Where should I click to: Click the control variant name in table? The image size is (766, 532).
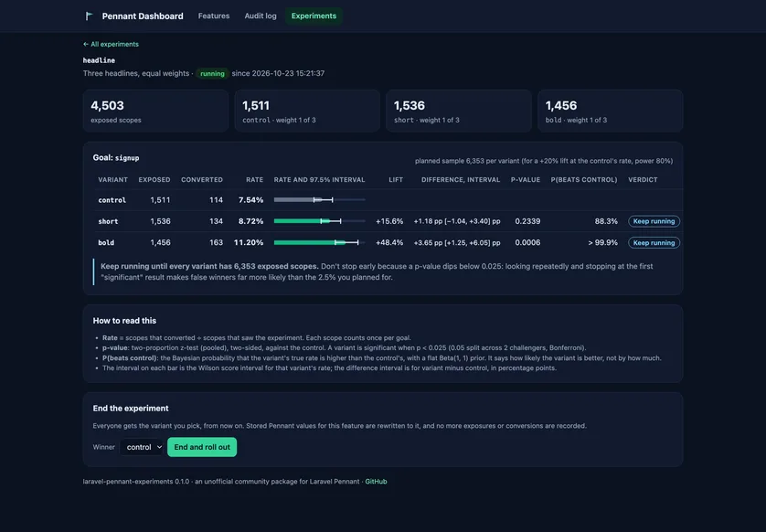(112, 200)
